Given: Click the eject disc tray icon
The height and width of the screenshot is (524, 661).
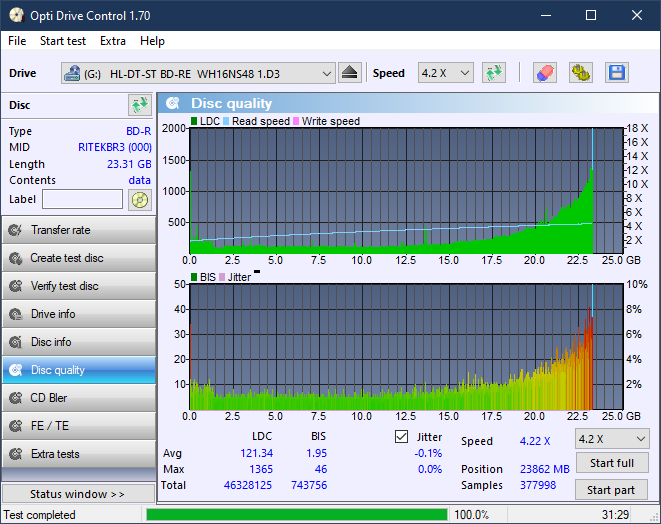Looking at the screenshot, I should click(349, 73).
